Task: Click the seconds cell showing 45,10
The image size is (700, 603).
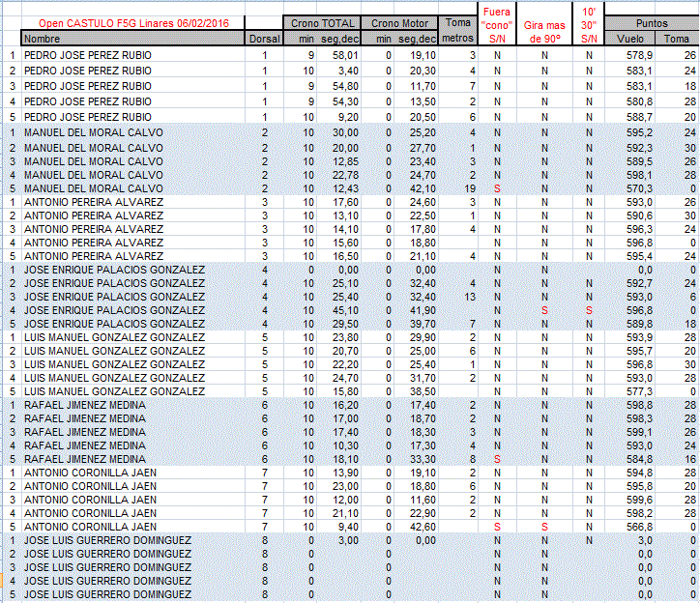Action: pyautogui.click(x=342, y=310)
